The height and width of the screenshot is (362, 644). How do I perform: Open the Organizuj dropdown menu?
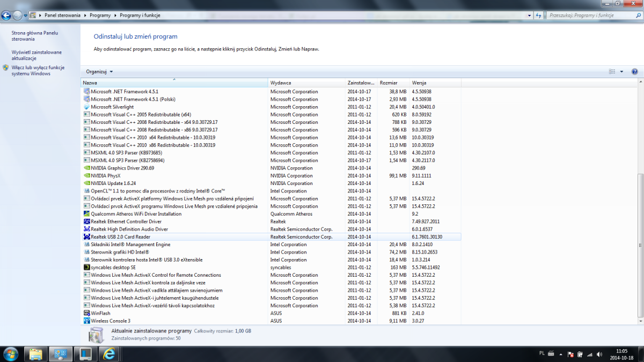tap(99, 71)
